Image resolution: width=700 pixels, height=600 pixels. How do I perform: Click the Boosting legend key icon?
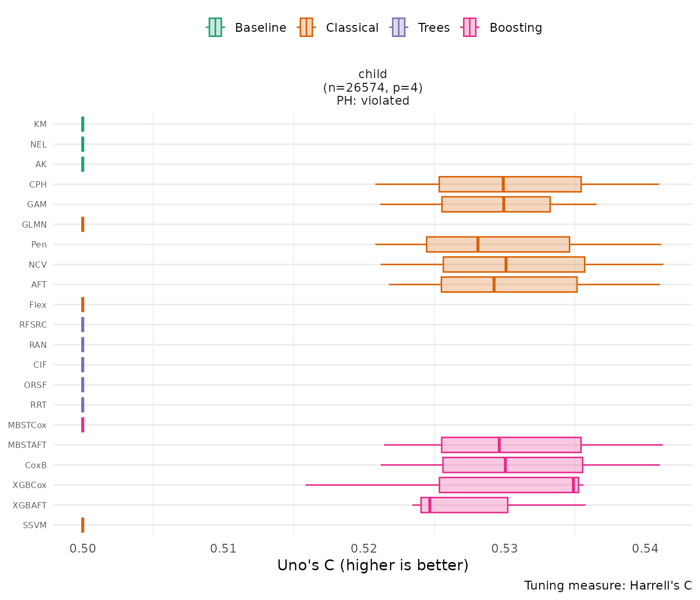[469, 28]
